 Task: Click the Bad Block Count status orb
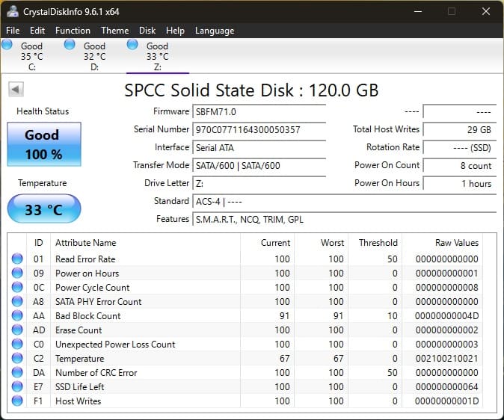click(x=17, y=315)
